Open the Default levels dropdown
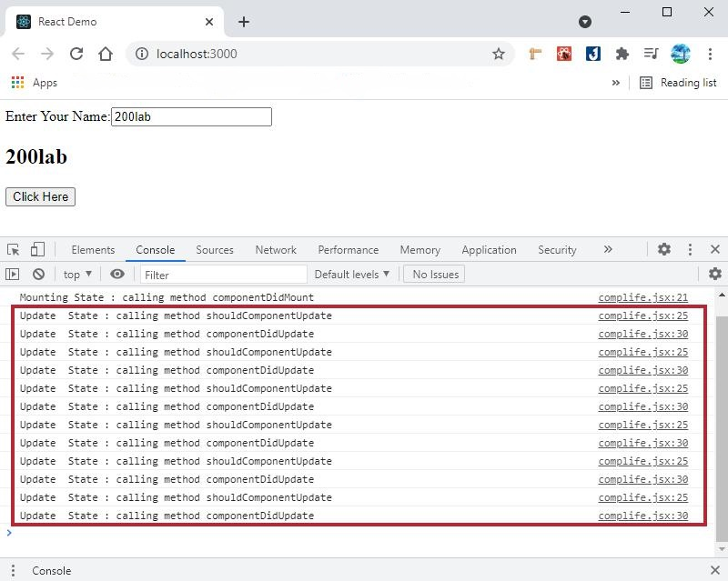This screenshot has height=581, width=728. click(351, 274)
